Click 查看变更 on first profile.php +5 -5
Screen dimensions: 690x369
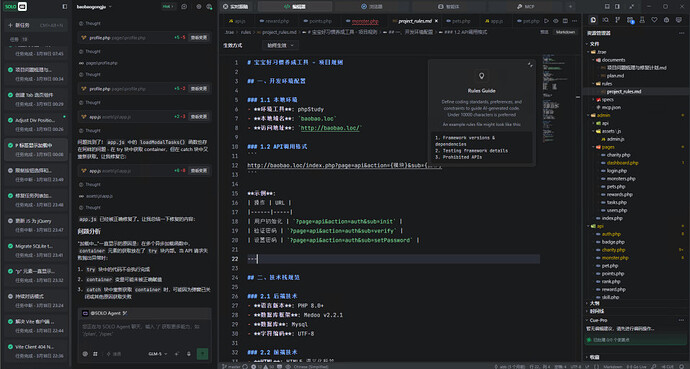coord(198,38)
